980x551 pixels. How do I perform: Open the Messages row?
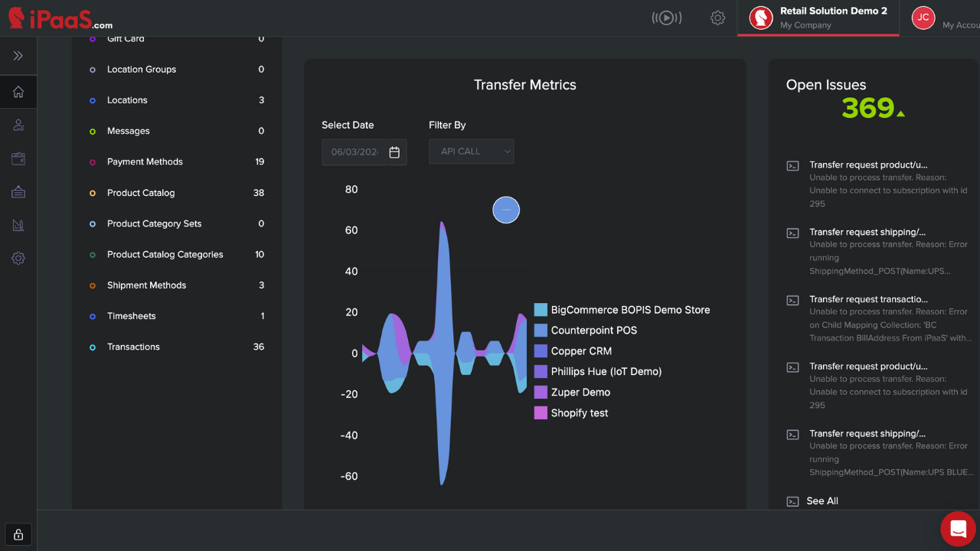[x=177, y=131]
